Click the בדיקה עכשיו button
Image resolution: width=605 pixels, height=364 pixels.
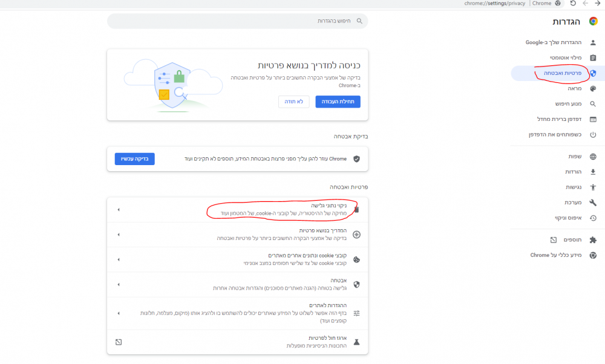135,159
